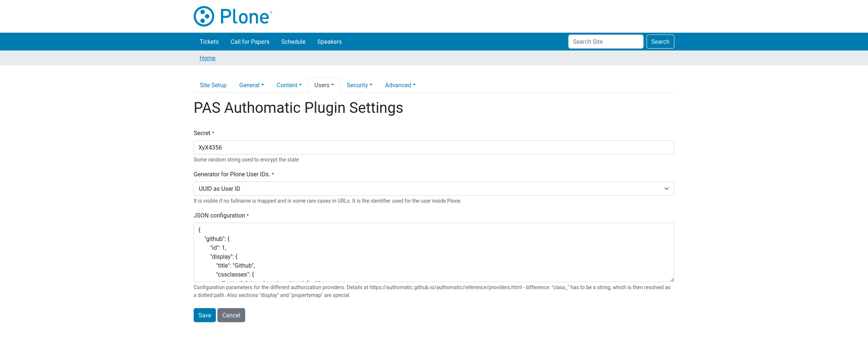Grab the JSON textarea resize handle

coord(671,279)
